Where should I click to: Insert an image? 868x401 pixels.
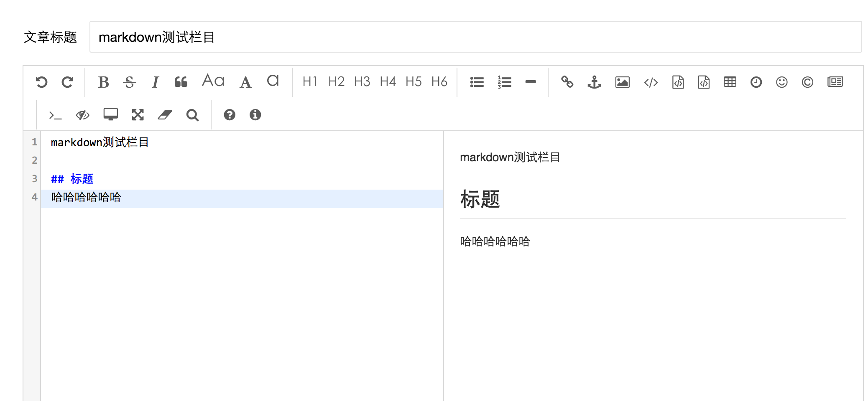pos(622,82)
